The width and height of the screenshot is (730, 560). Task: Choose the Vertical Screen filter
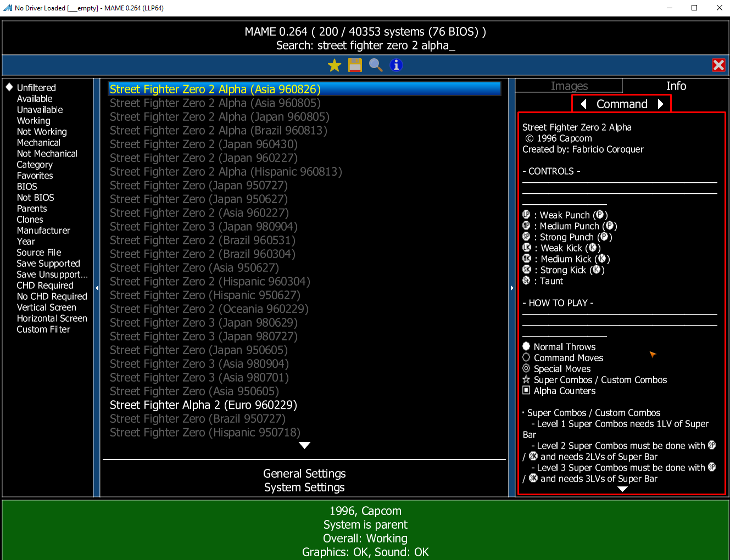pyautogui.click(x=46, y=307)
